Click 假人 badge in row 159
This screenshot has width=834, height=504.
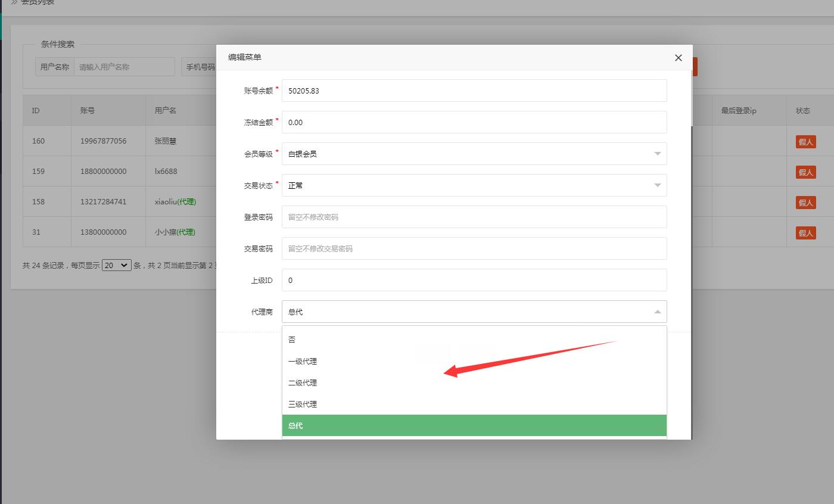pyautogui.click(x=805, y=172)
